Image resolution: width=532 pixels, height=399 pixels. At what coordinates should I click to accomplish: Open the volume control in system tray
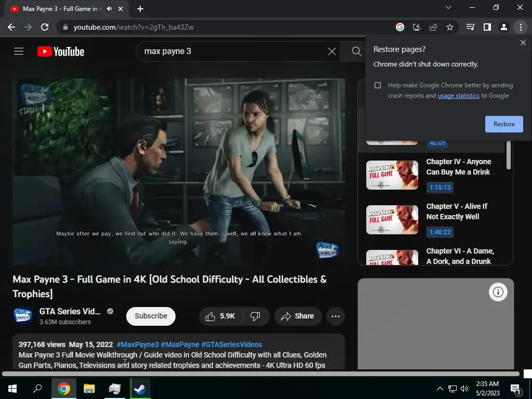point(464,389)
